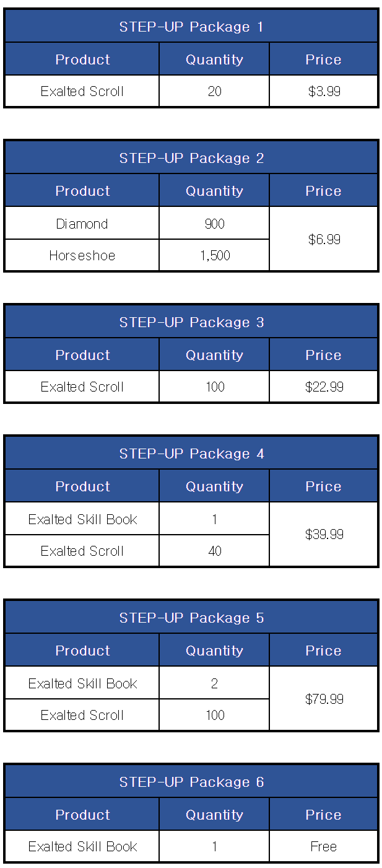
Task: Click the STEP-UP Package 1 header
Action: [x=191, y=27]
